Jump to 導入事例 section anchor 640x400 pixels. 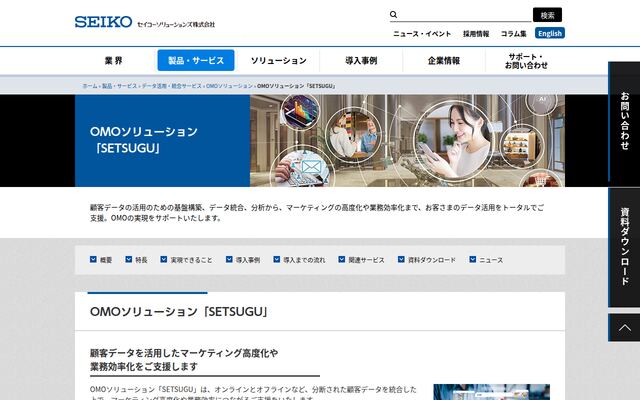(248, 260)
